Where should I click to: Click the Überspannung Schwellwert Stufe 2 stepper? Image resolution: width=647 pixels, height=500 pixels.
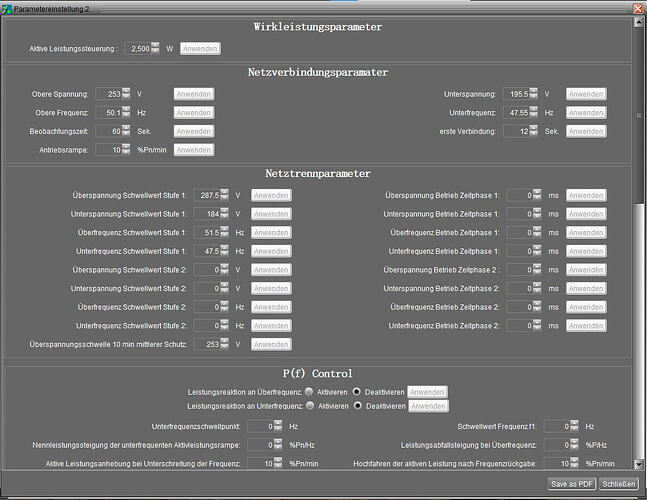pos(224,269)
